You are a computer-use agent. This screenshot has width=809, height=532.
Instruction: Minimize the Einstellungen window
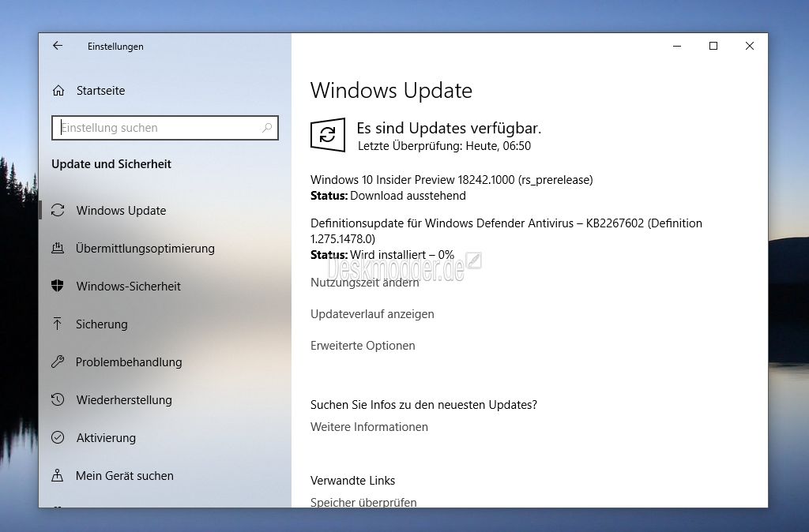click(677, 46)
